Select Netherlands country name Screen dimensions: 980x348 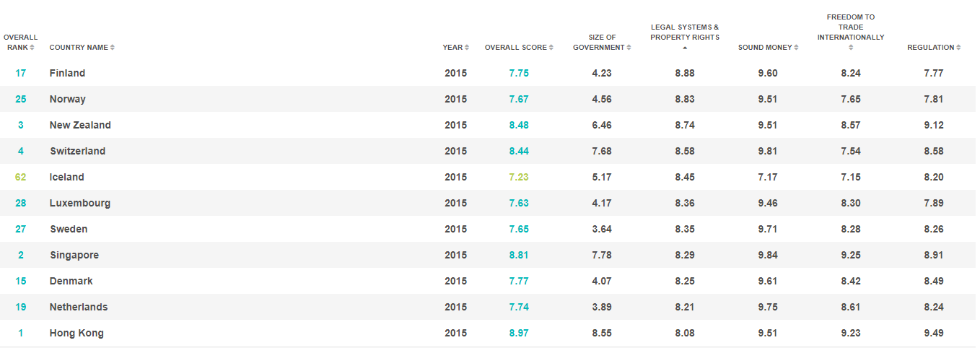click(x=79, y=307)
